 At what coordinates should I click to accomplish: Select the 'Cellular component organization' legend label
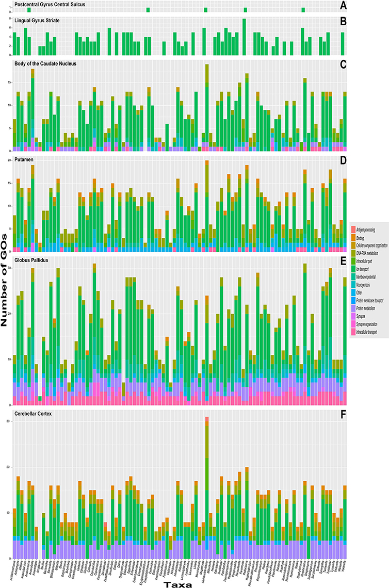[372, 246]
